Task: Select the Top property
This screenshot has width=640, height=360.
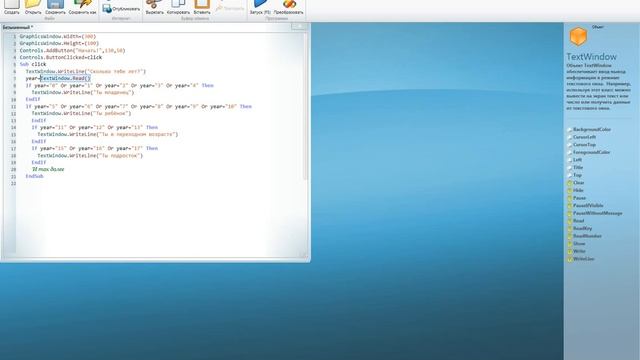Action: (577, 175)
